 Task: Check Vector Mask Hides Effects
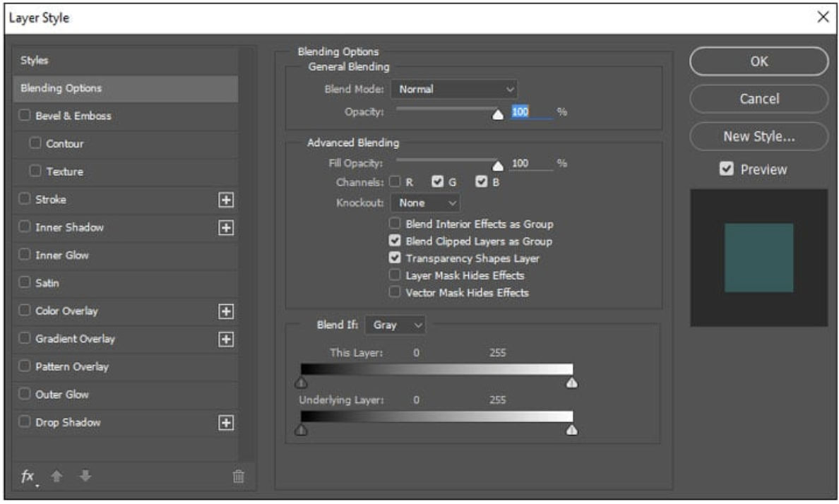[x=395, y=292]
